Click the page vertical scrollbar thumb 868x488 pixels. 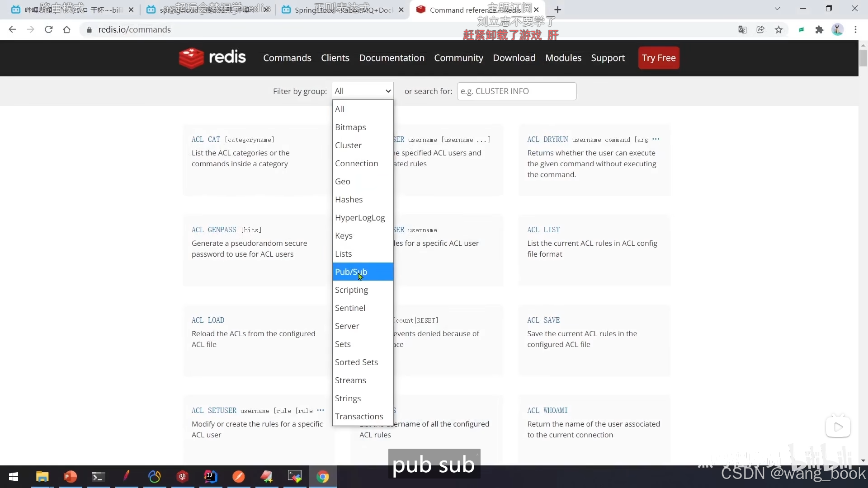(x=863, y=58)
